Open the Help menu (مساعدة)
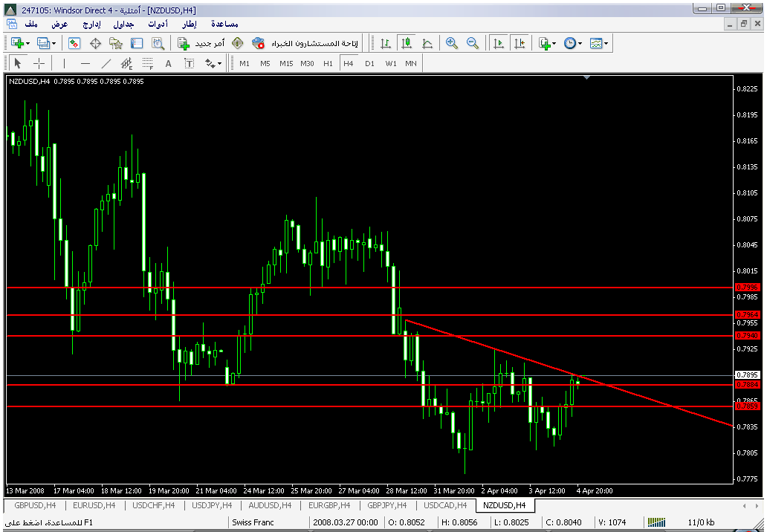767x532 pixels. tap(224, 24)
